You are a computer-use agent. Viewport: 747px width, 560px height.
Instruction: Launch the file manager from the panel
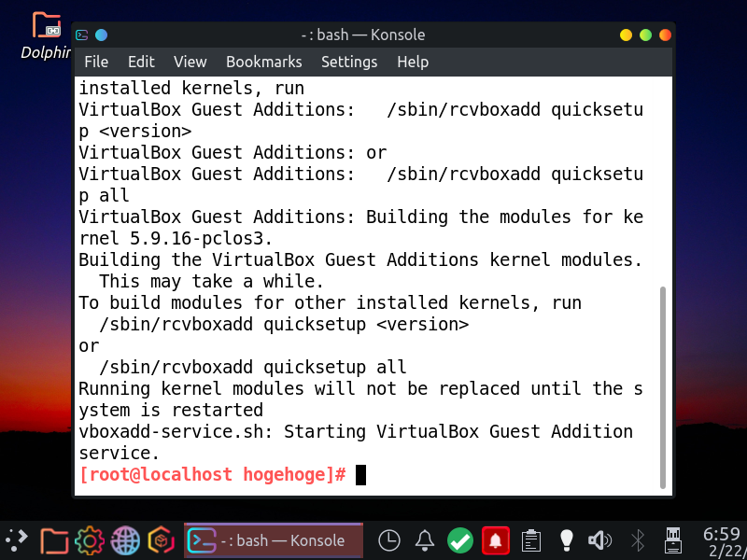click(x=54, y=541)
